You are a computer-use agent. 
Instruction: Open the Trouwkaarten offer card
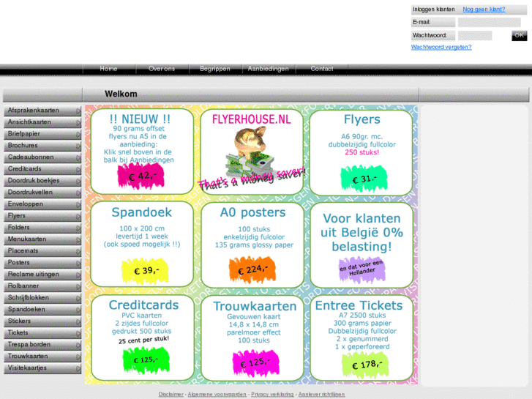click(252, 338)
